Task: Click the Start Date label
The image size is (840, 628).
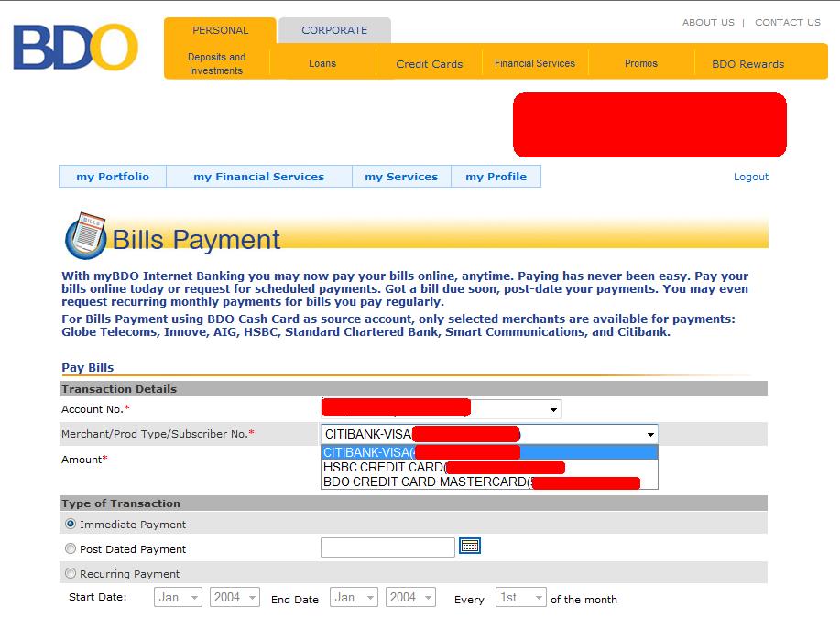Action: pyautogui.click(x=97, y=597)
